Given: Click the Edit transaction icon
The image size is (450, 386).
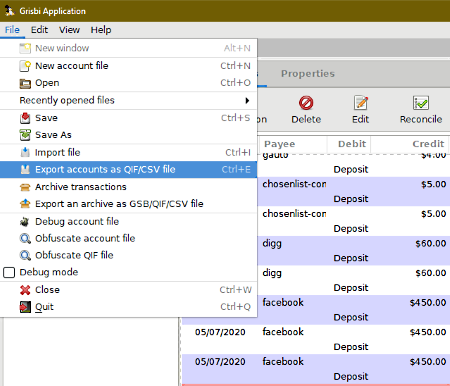Looking at the screenshot, I should point(361,103).
